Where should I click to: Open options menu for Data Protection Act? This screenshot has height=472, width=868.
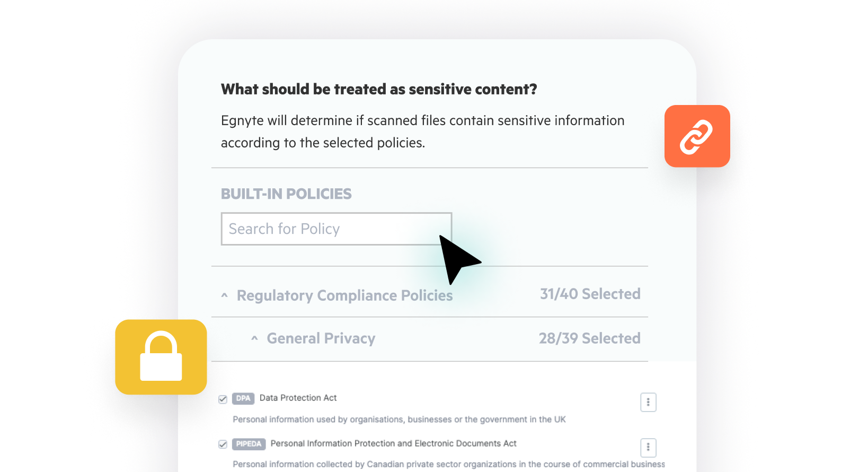[x=648, y=402]
